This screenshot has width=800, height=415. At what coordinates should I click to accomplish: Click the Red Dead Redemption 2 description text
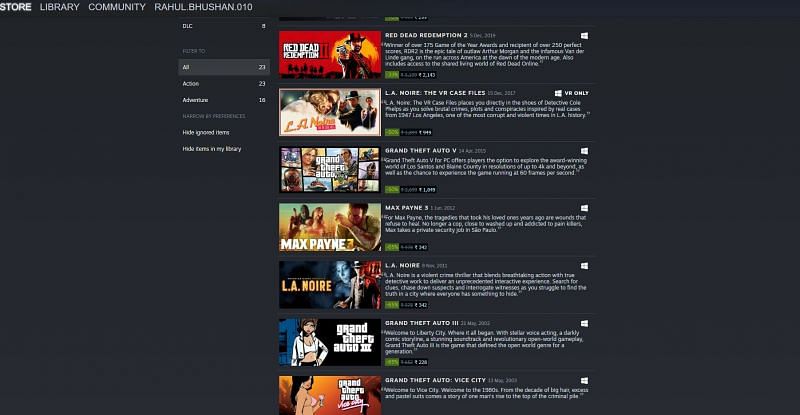(485, 54)
